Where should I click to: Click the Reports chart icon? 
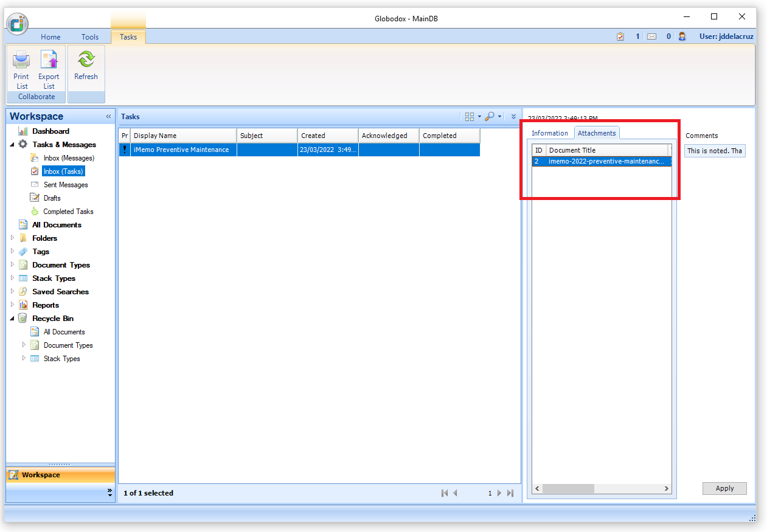pyautogui.click(x=23, y=305)
